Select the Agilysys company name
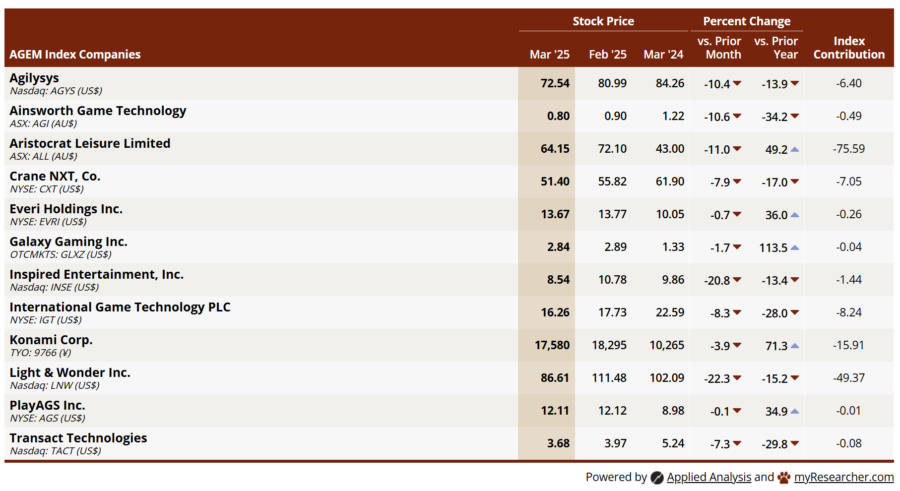900x491 pixels. click(34, 78)
